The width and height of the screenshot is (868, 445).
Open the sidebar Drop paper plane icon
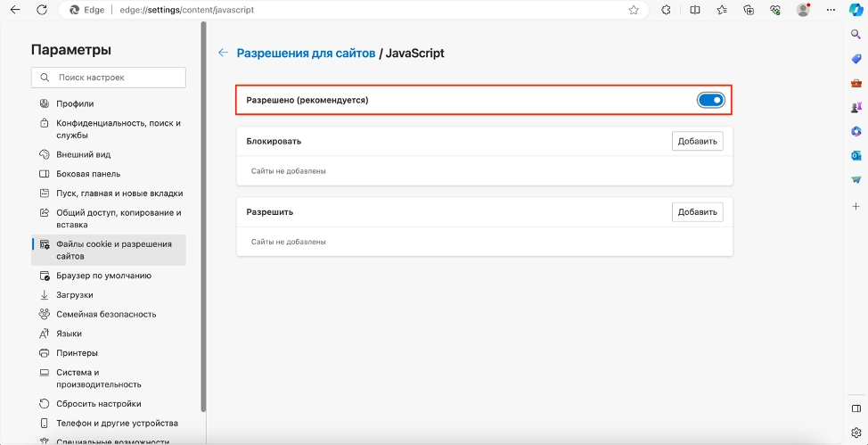coord(856,180)
